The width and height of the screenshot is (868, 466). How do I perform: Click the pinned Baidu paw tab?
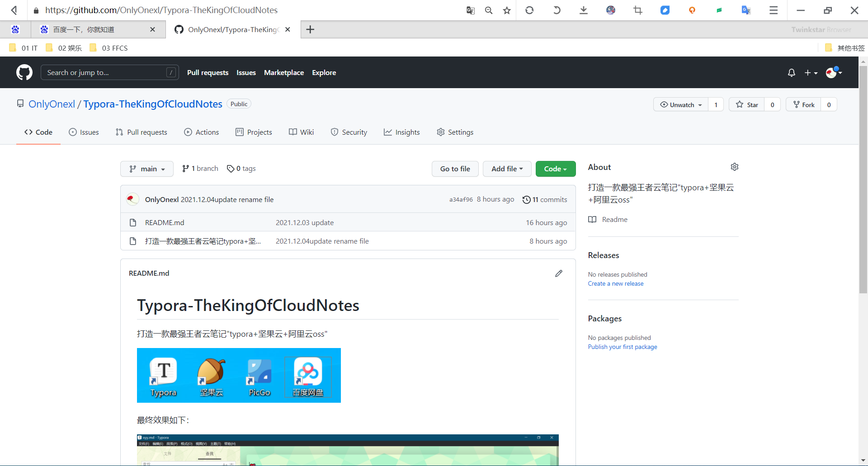[15, 29]
